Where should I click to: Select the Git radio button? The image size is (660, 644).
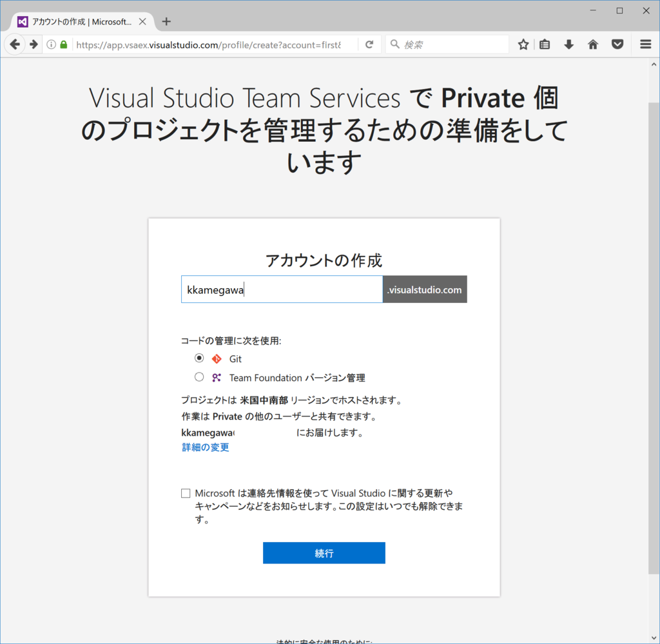coord(199,358)
